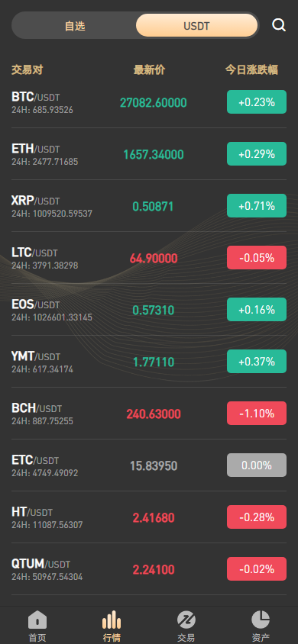Open the HT/USDT pair row
The height and width of the screenshot is (644, 298).
tap(149, 517)
